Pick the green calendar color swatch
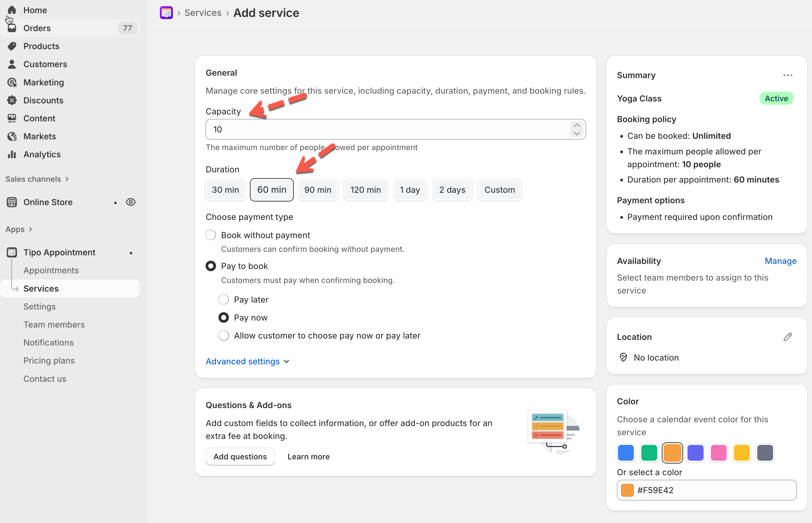This screenshot has width=812, height=523. [x=649, y=453]
